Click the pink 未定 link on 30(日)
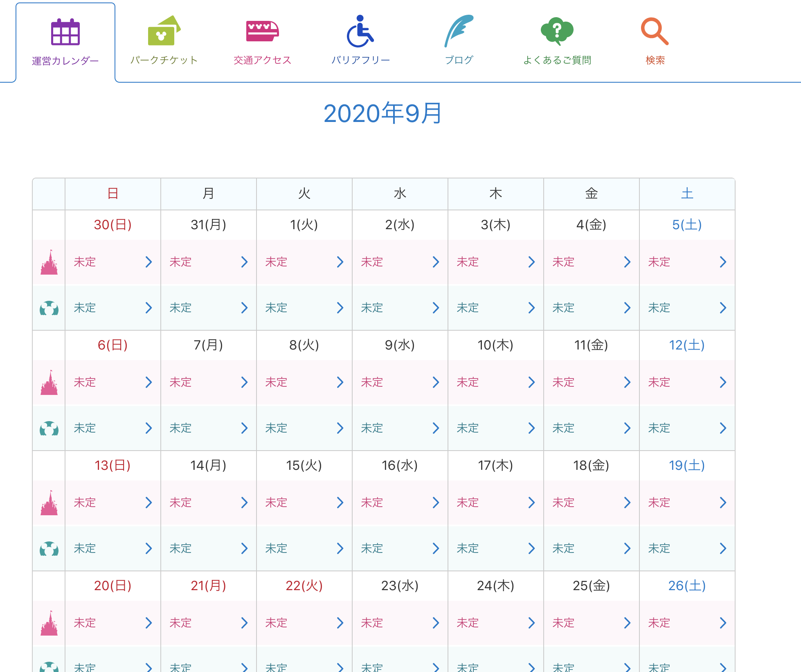801x672 pixels. (85, 262)
